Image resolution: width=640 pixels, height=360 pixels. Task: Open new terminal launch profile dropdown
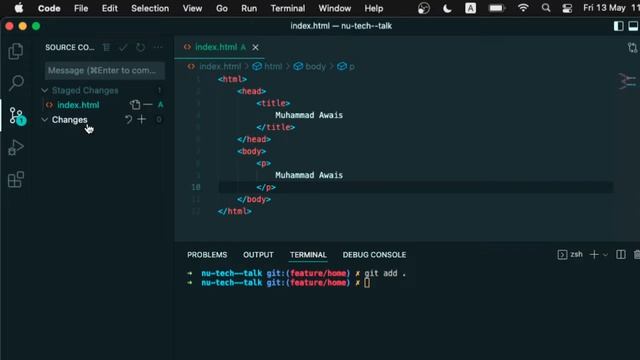click(605, 255)
